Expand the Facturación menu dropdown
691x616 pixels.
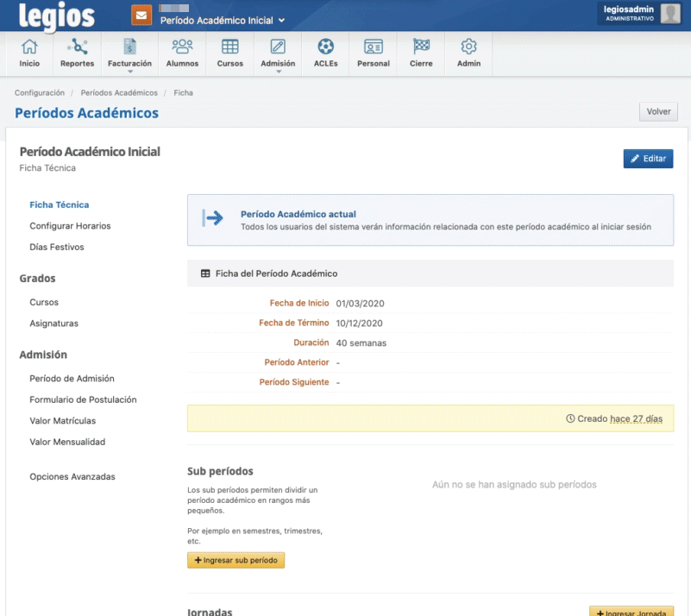[x=129, y=71]
